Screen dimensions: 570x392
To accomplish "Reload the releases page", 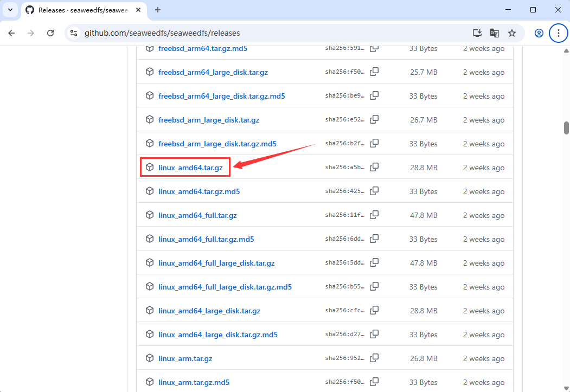I will (50, 33).
